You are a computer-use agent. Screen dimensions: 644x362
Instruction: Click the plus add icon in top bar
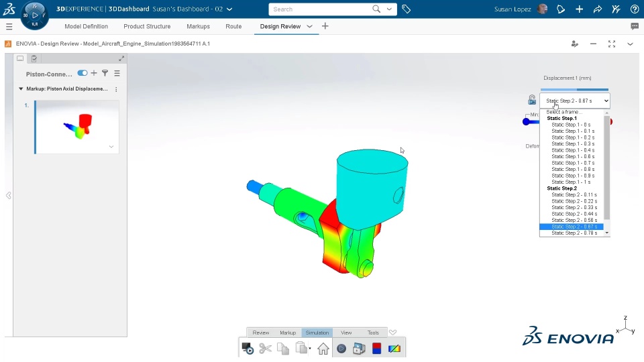[x=579, y=9]
